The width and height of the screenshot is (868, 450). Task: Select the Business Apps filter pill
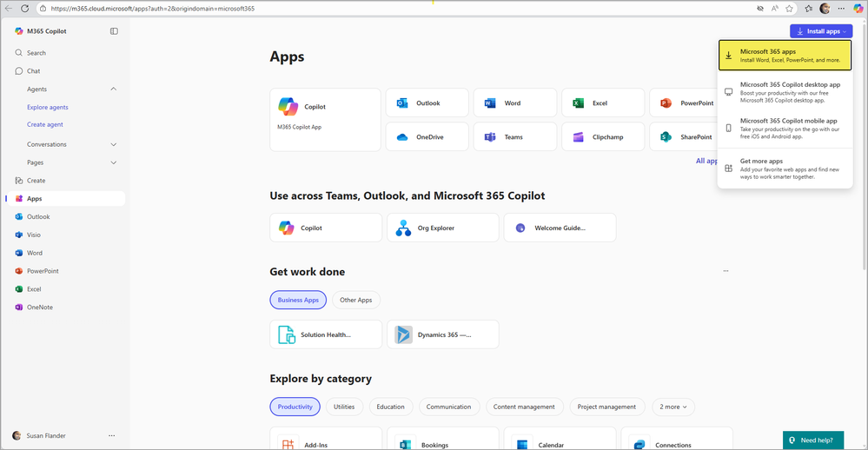pyautogui.click(x=298, y=300)
